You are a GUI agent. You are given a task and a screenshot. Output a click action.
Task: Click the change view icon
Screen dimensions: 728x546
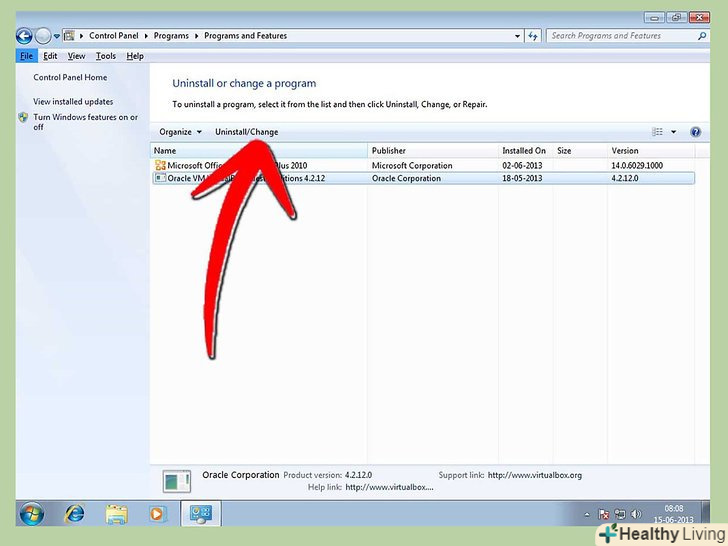[x=658, y=132]
